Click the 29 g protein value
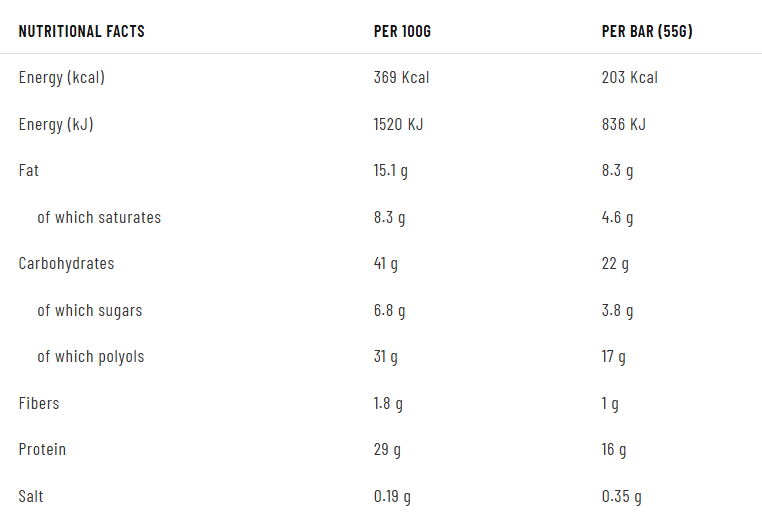 [x=387, y=450]
